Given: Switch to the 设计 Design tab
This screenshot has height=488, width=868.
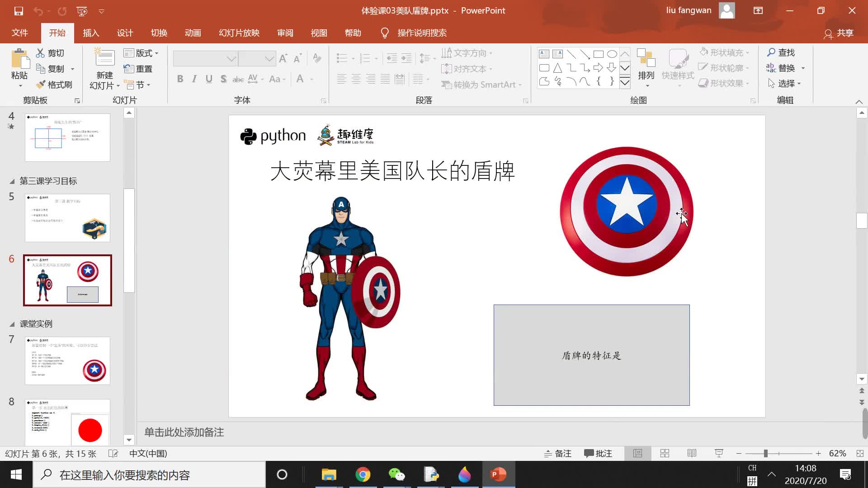Looking at the screenshot, I should click(x=125, y=33).
